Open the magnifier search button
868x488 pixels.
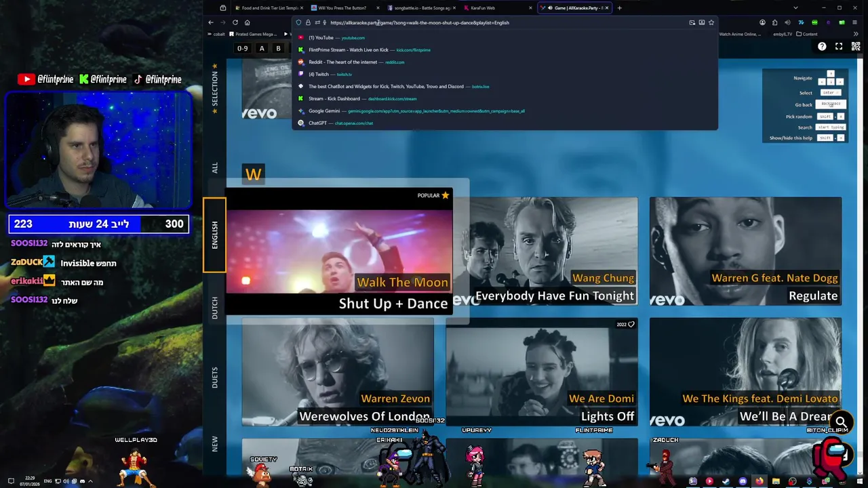coord(841,422)
